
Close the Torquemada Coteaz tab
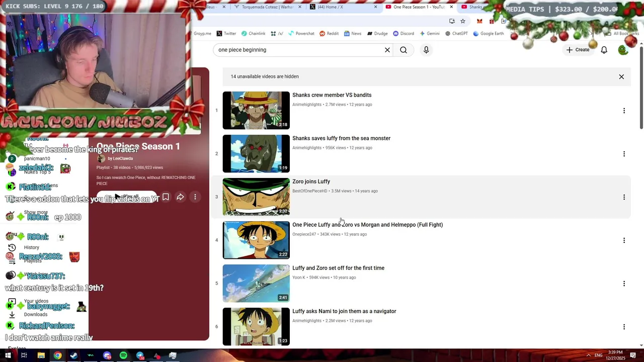[x=300, y=7]
